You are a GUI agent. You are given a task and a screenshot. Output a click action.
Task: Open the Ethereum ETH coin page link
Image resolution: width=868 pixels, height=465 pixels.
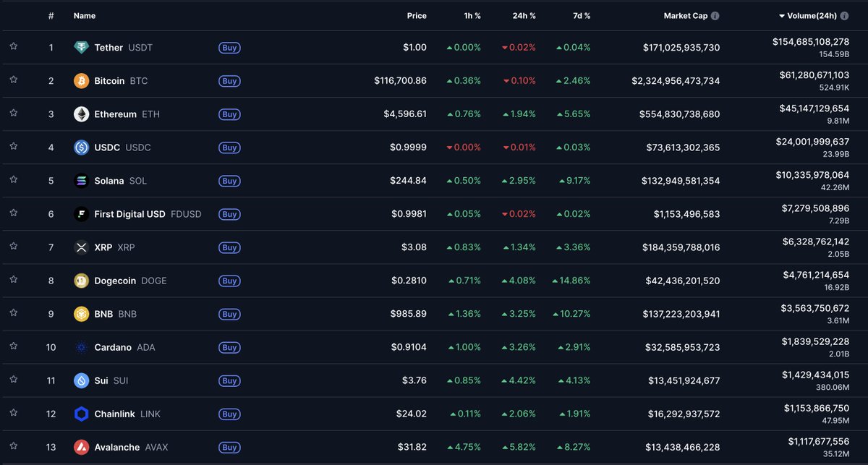click(x=117, y=114)
